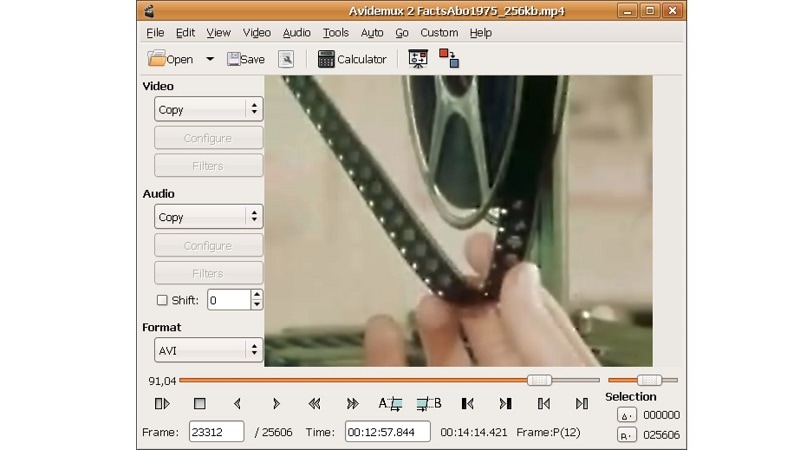Image resolution: width=800 pixels, height=450 pixels.
Task: Click the Audio Filters button
Action: [209, 273]
